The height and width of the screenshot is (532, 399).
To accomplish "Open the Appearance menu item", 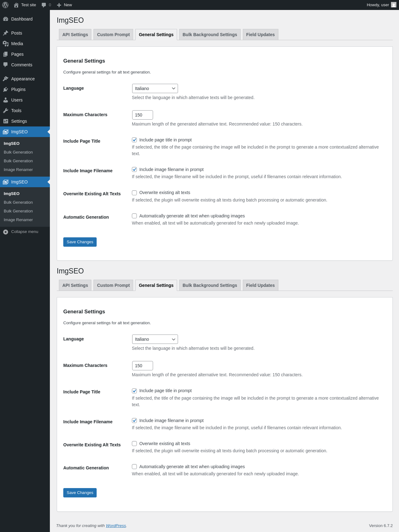I will coord(25,79).
